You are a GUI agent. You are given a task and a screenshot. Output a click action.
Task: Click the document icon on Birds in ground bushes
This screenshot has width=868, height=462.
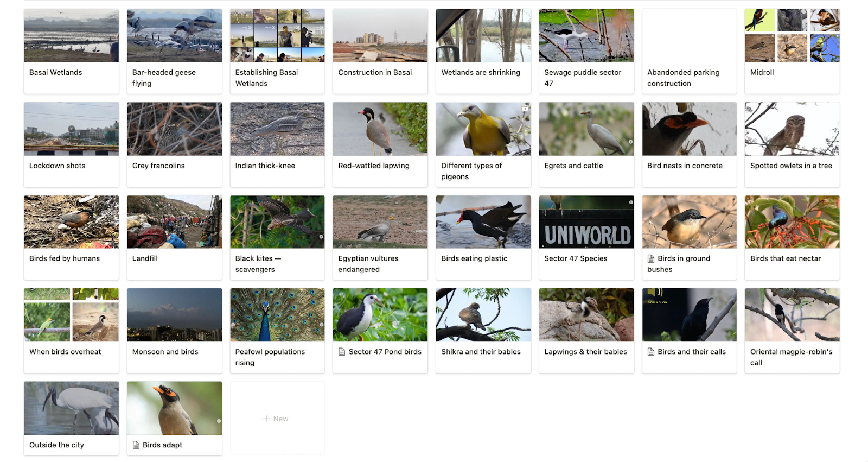click(651, 258)
